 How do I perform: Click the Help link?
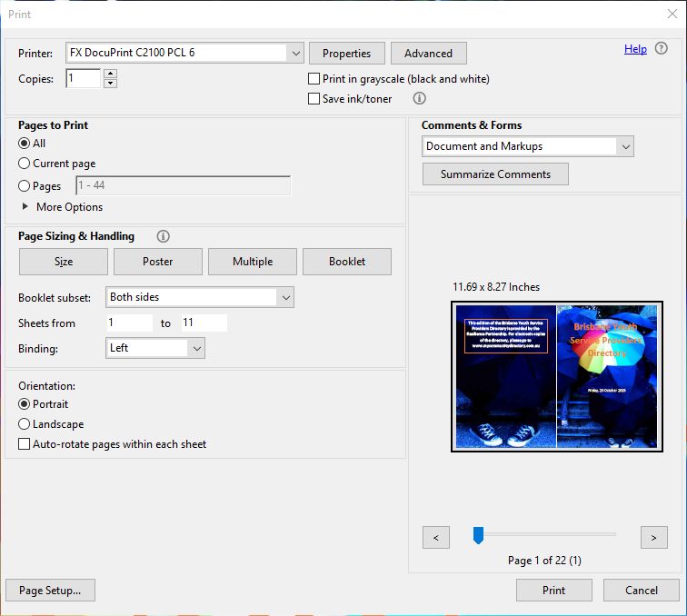pyautogui.click(x=635, y=49)
